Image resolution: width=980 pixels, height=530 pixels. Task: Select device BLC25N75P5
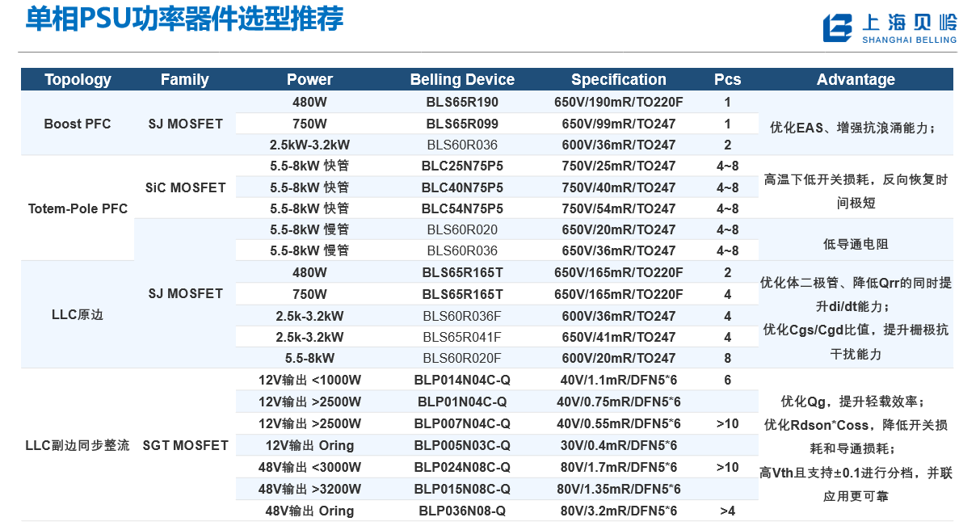(x=462, y=166)
